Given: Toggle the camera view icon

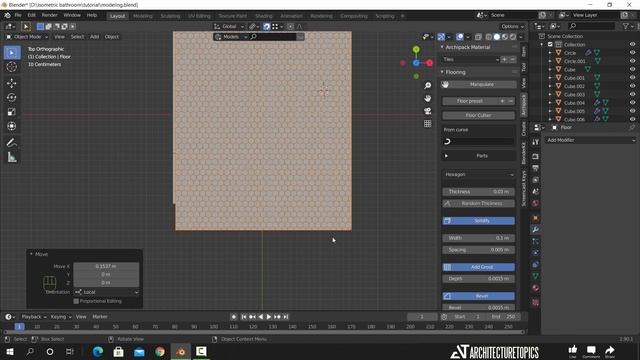Looking at the screenshot, I should pyautogui.click(x=427, y=111).
